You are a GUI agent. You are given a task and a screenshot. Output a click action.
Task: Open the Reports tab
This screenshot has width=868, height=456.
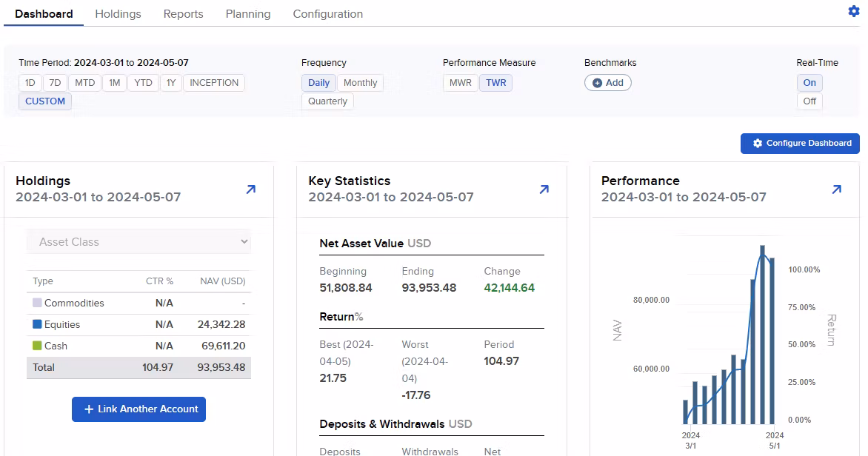click(x=183, y=14)
